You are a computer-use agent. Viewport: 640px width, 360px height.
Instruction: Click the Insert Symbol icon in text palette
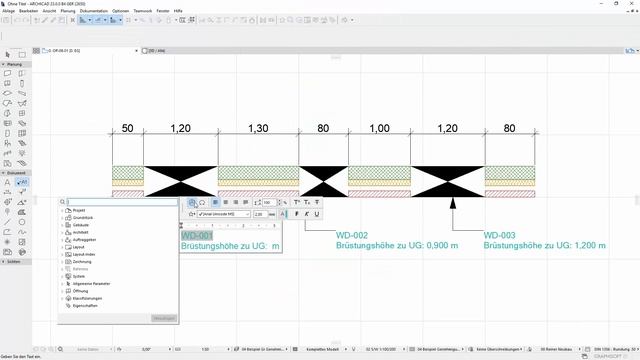tap(202, 202)
